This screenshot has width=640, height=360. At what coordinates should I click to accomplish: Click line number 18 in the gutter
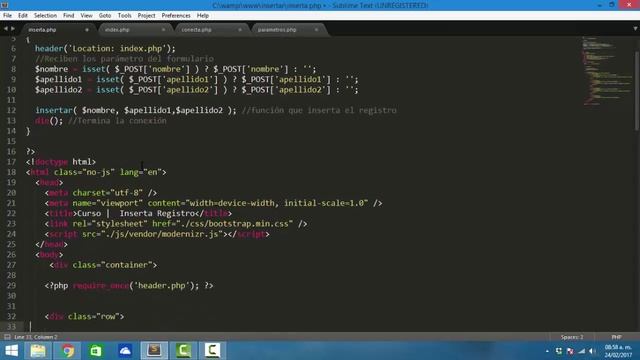(x=11, y=172)
